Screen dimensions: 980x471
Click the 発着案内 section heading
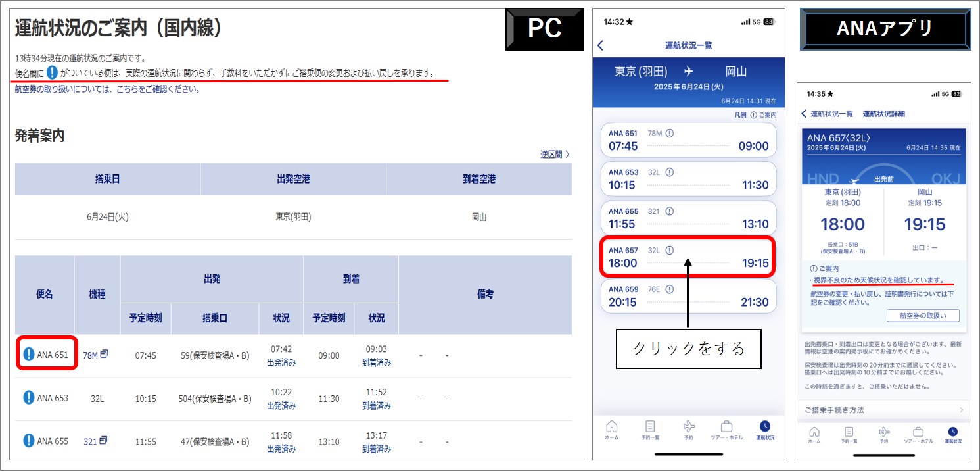39,136
